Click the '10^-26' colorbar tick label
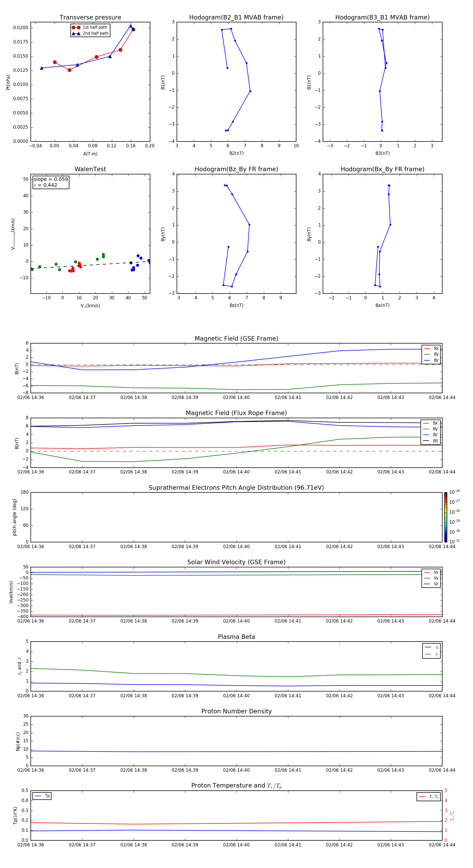This screenshot has height=868, width=473. pos(455,492)
